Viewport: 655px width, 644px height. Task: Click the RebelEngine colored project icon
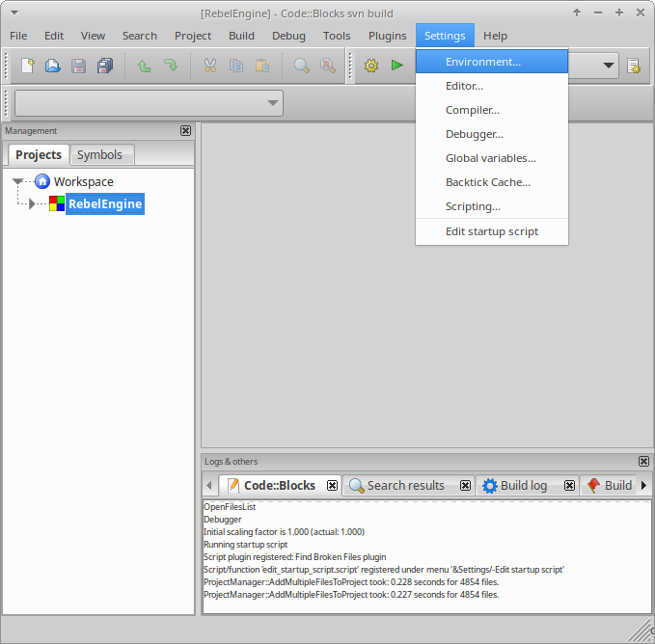pyautogui.click(x=57, y=203)
